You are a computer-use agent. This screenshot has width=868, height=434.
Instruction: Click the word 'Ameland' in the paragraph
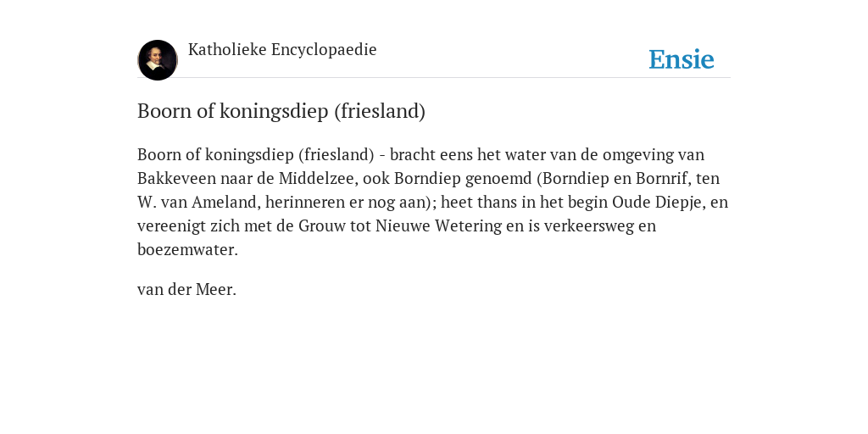tap(225, 202)
